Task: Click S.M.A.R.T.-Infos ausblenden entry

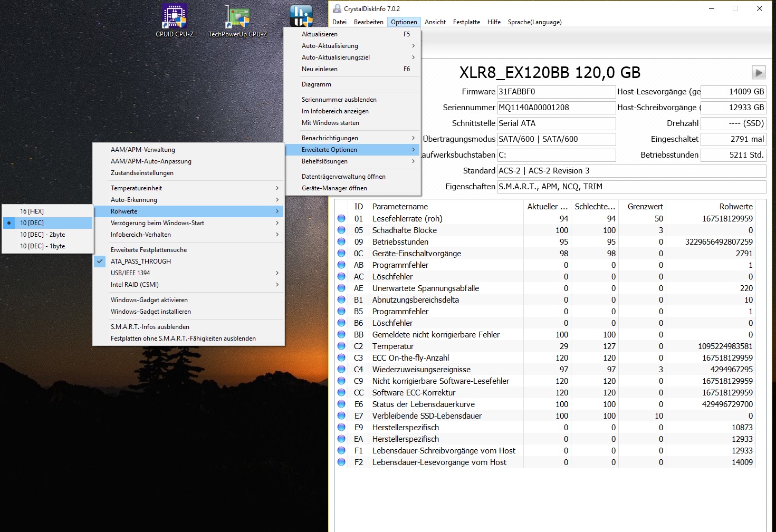Action: (x=189, y=327)
